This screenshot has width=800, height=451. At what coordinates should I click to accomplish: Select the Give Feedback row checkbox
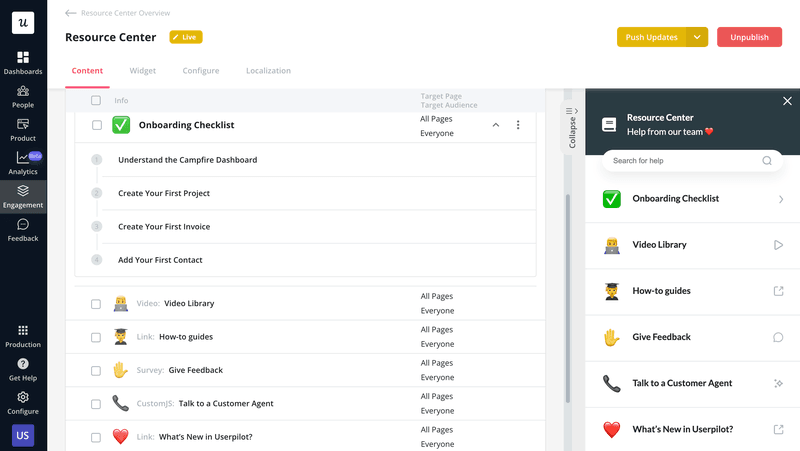96,371
